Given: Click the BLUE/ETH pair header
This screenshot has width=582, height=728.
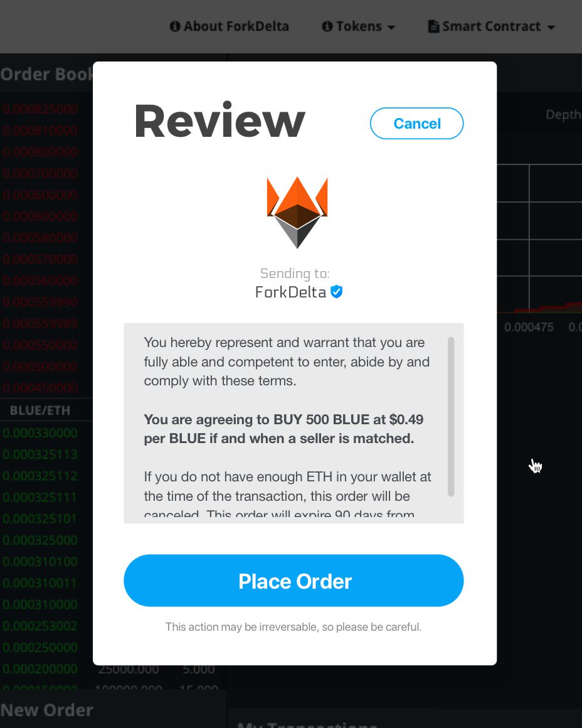Looking at the screenshot, I should coord(40,410).
